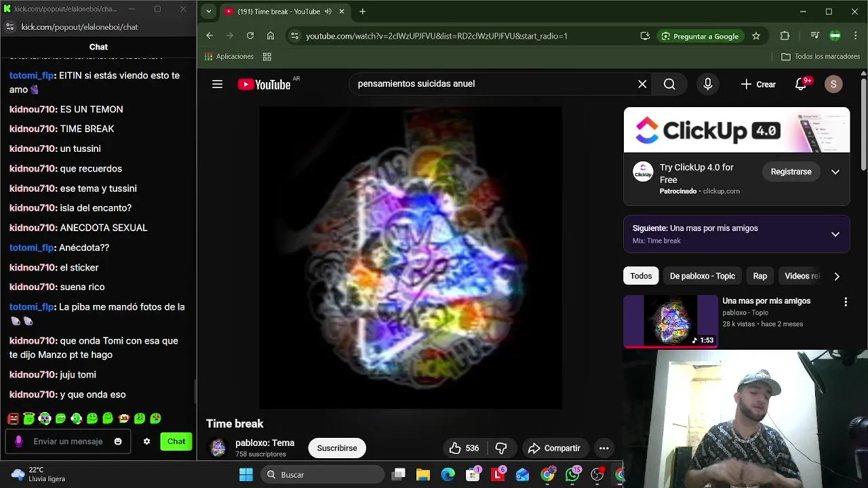Click Compartir share button
The width and height of the screenshot is (868, 488).
[554, 448]
